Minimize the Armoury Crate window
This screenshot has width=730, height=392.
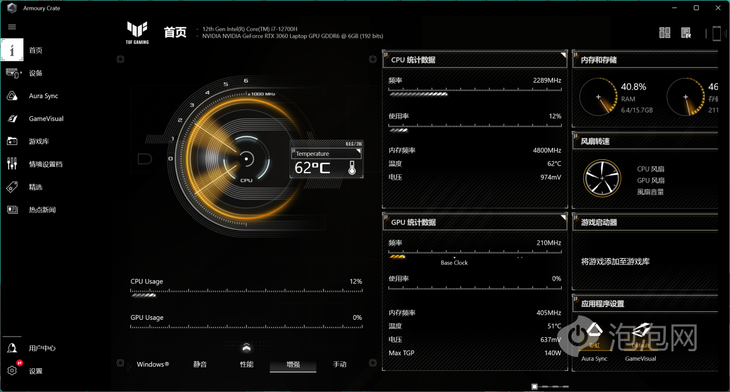coord(675,8)
